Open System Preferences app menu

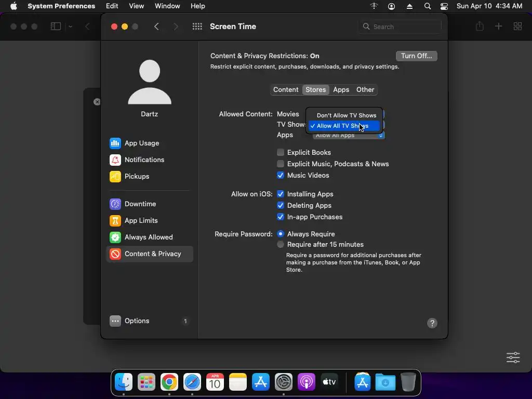61,6
